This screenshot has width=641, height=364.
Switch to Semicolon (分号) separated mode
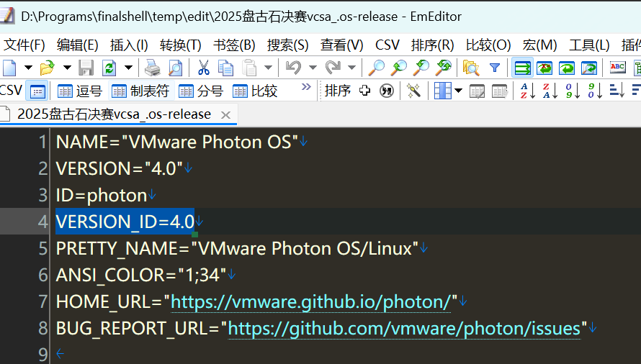tap(201, 91)
